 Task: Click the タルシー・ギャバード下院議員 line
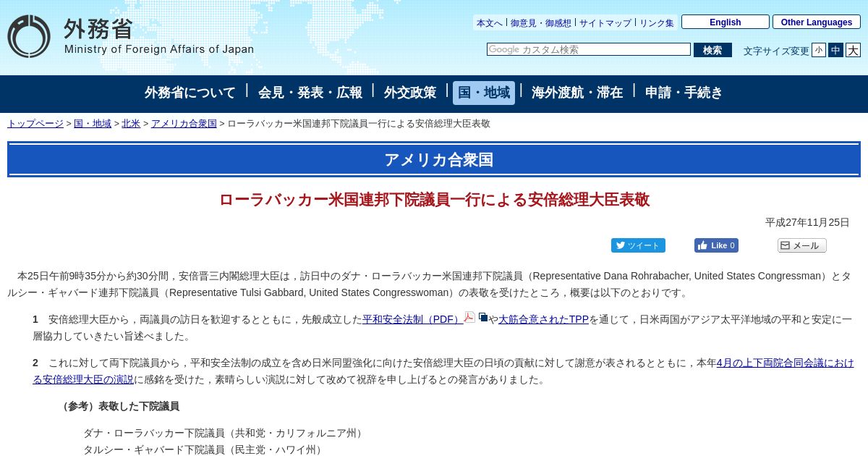(205, 449)
